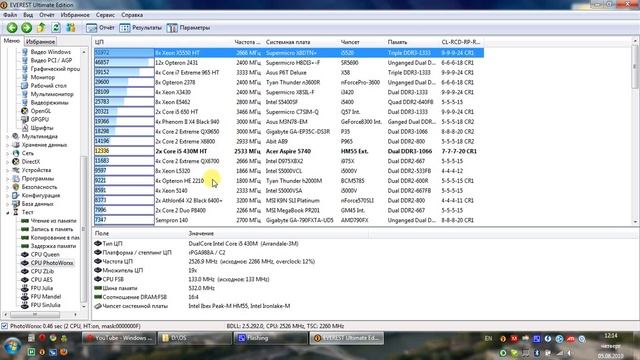The image size is (640, 360).
Task: Switch to the Flashing taskbar window
Action: (x=270, y=338)
